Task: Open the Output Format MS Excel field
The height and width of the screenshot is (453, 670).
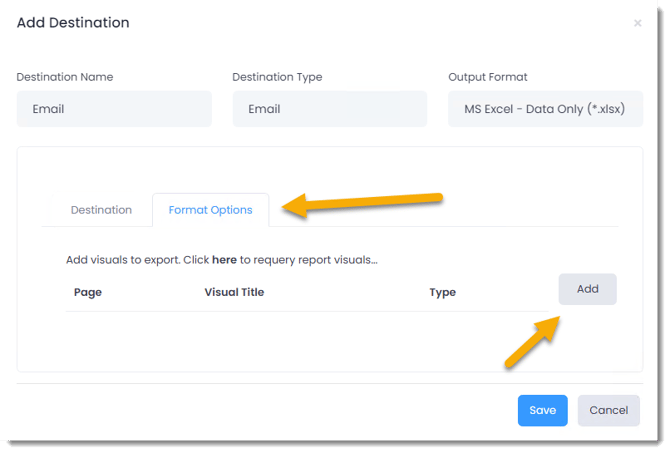Action: pos(545,109)
